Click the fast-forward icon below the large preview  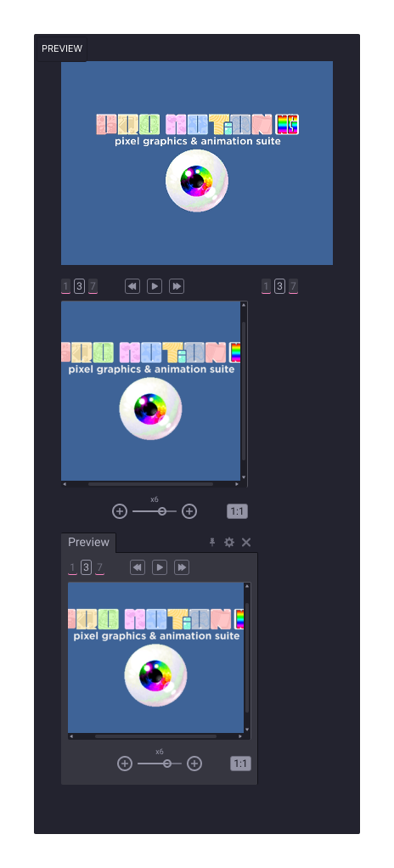177,286
